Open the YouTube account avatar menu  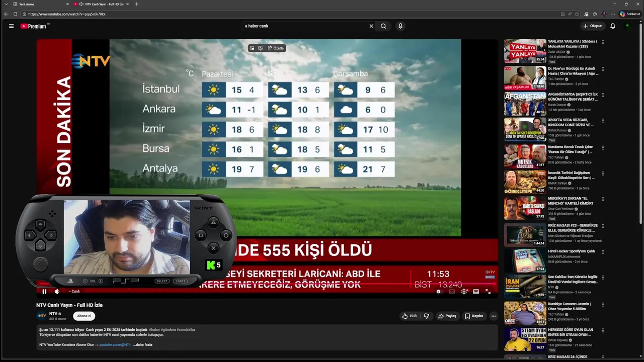628,26
